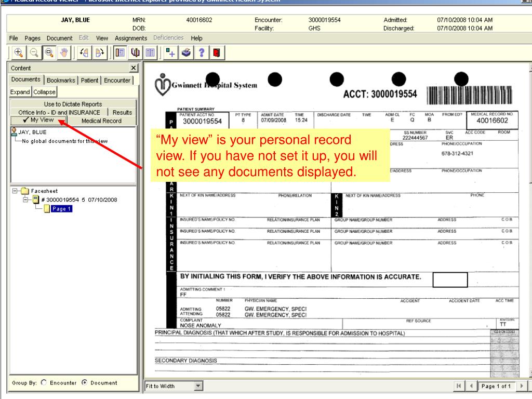Close the Content panel

pos(134,68)
